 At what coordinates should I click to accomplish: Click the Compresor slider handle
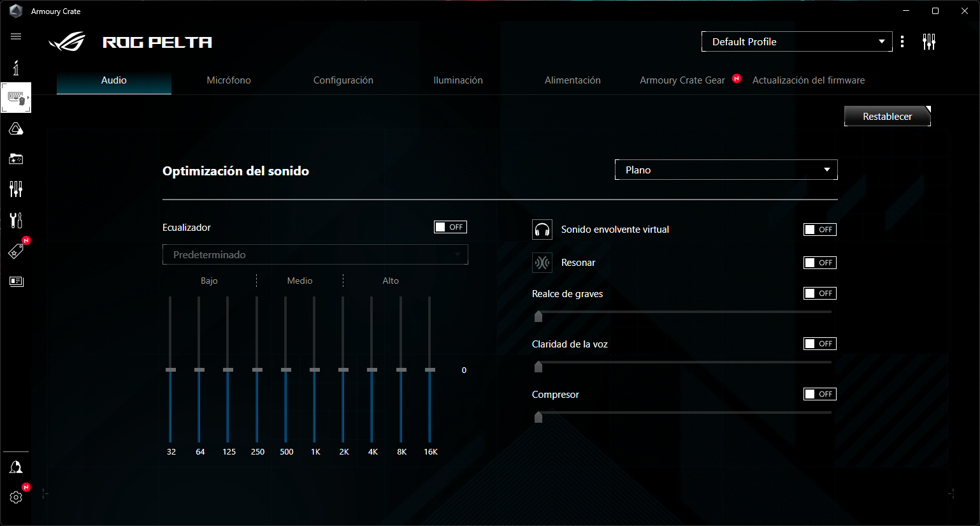click(538, 417)
